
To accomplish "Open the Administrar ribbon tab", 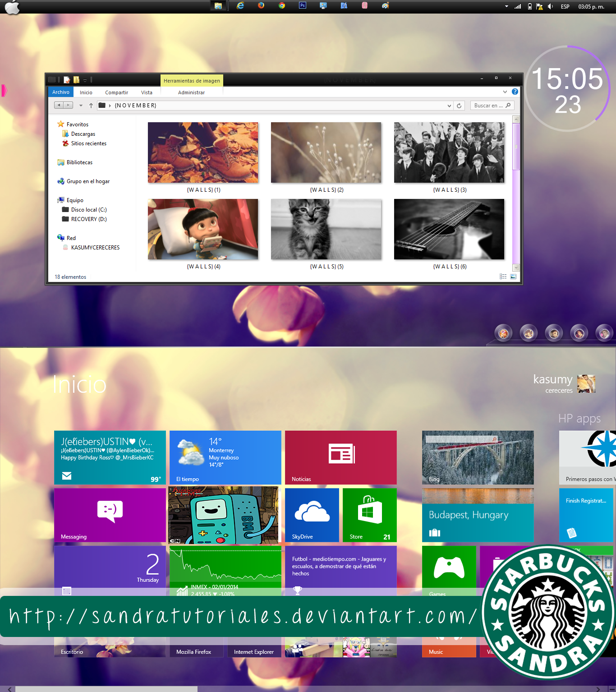I will [x=191, y=92].
